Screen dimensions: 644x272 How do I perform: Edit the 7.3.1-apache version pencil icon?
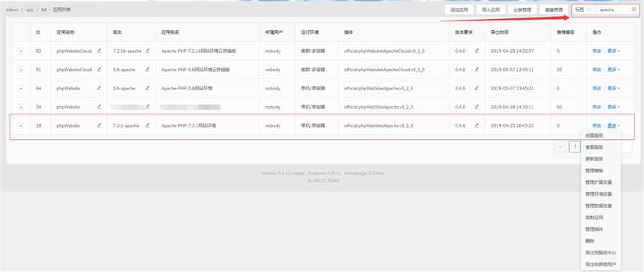(147, 125)
